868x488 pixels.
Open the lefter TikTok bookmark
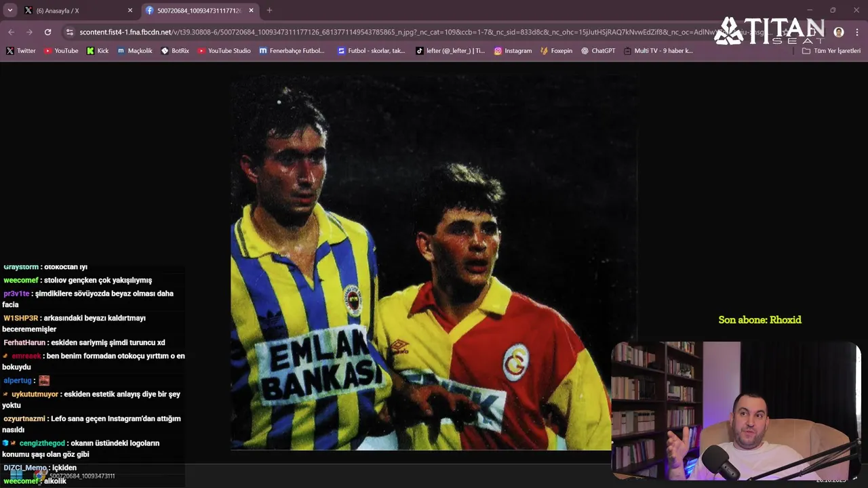tap(450, 51)
